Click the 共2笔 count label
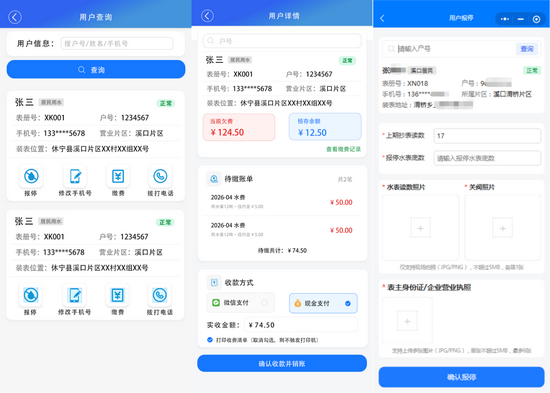The height and width of the screenshot is (393, 550). 345,179
